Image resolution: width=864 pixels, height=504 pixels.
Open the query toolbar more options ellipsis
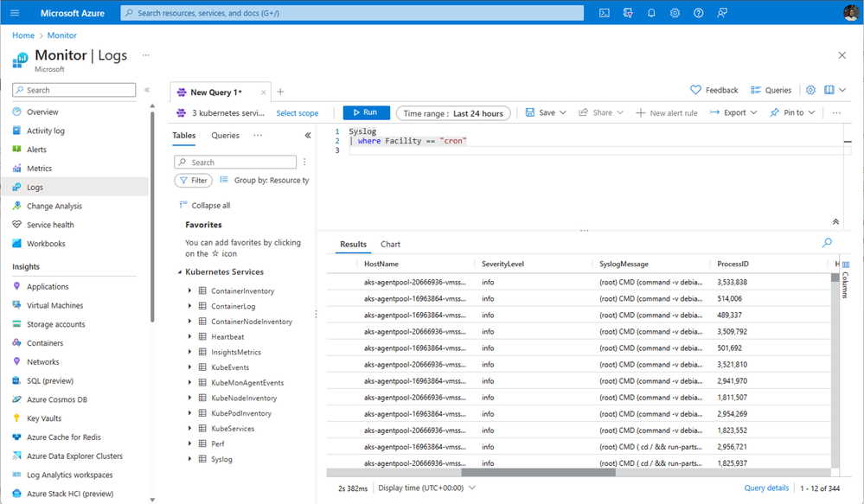click(x=836, y=113)
